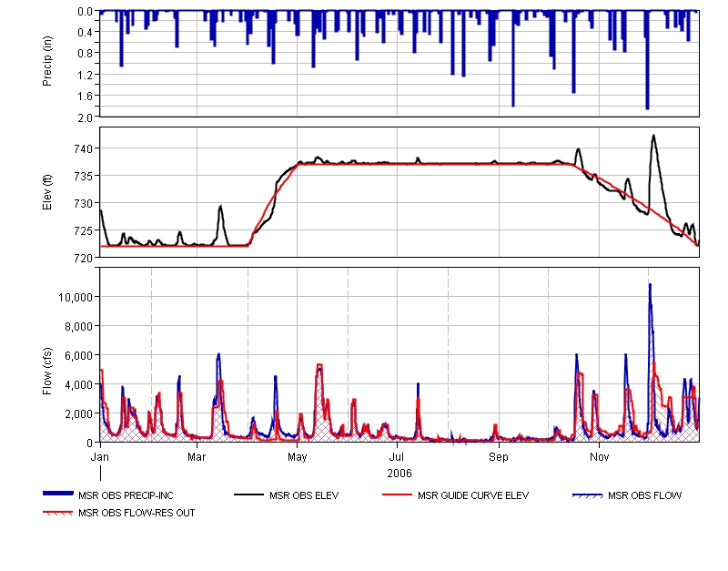Click the 1.2 precipitation axis value
The width and height of the screenshot is (728, 571).
(x=85, y=75)
